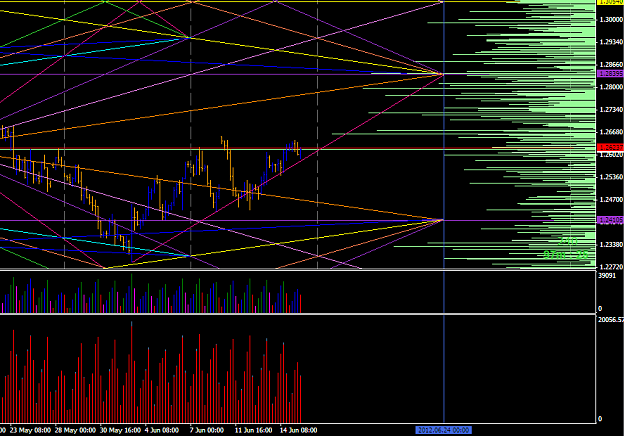Viewport: 625px width, 436px height.
Task: Click the 1.26680 price scale value
Action: [611, 132]
